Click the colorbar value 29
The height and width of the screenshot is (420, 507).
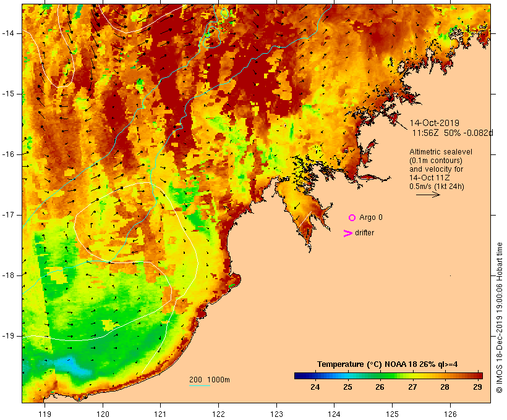pyautogui.click(x=477, y=387)
